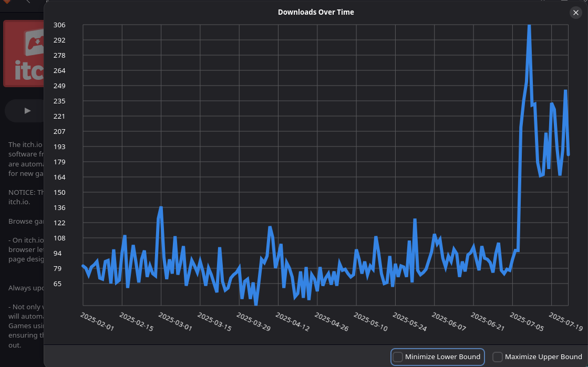Click the highest peak of the blue line
588x367 pixels.
[x=529, y=26]
